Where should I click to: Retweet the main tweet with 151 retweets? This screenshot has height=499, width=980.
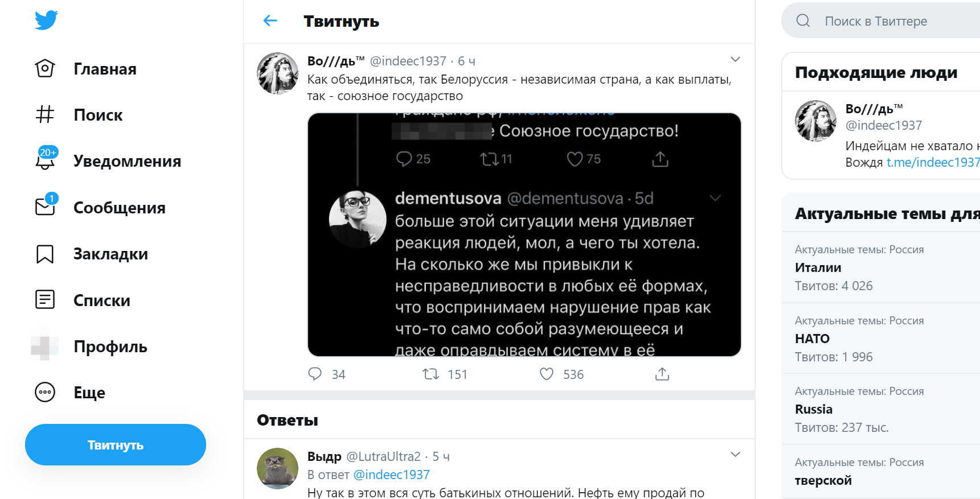point(431,374)
